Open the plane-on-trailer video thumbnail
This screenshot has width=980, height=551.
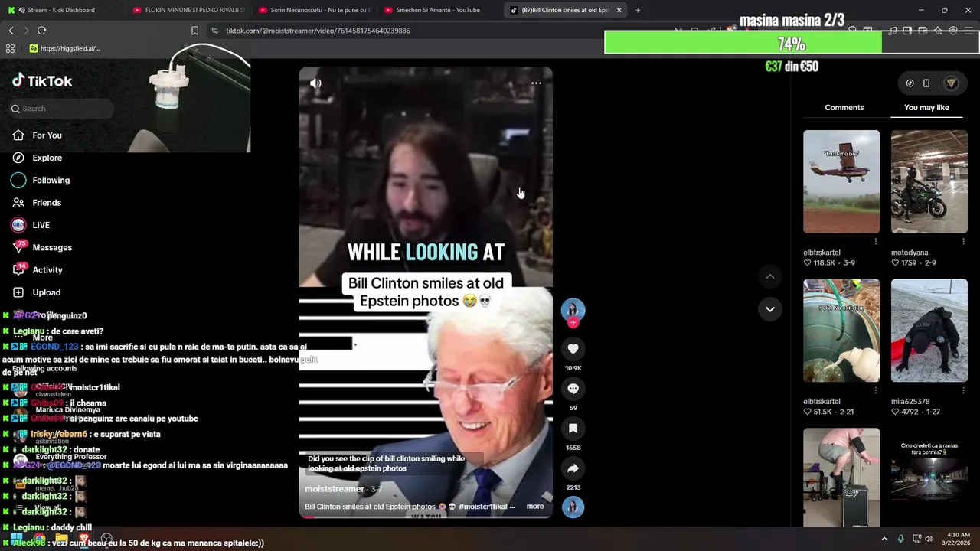click(841, 181)
